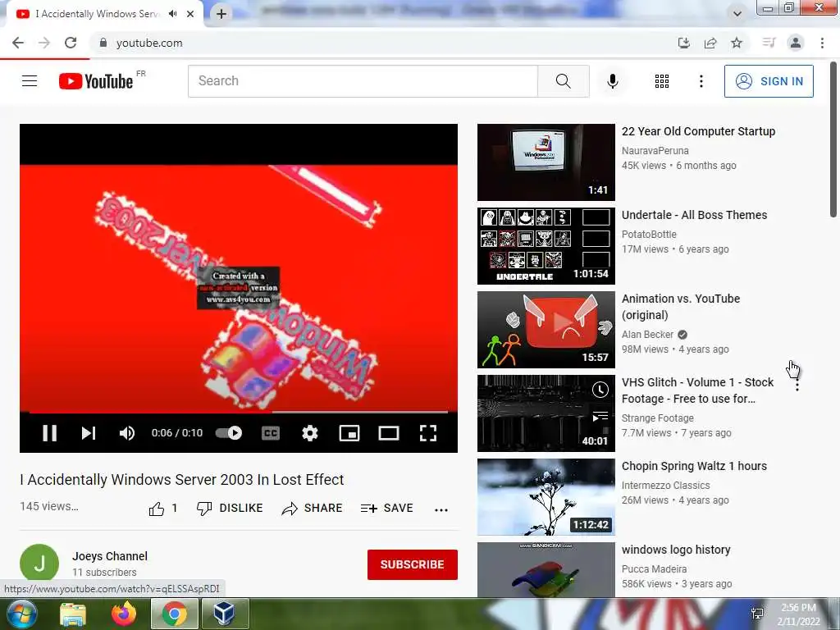
Task: Click the video progress bar
Action: coord(239,413)
